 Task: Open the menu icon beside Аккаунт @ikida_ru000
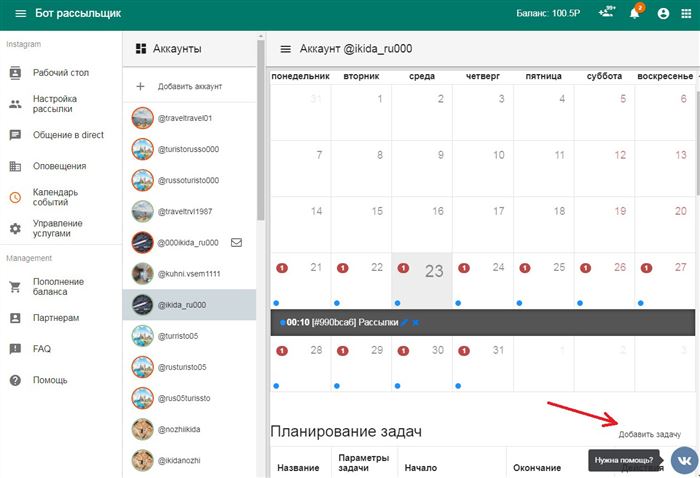(286, 49)
